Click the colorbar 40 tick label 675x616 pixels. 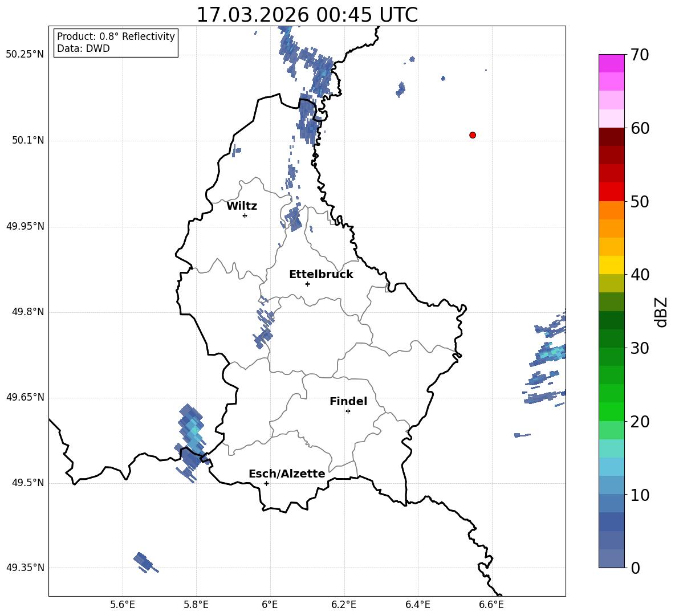(640, 275)
